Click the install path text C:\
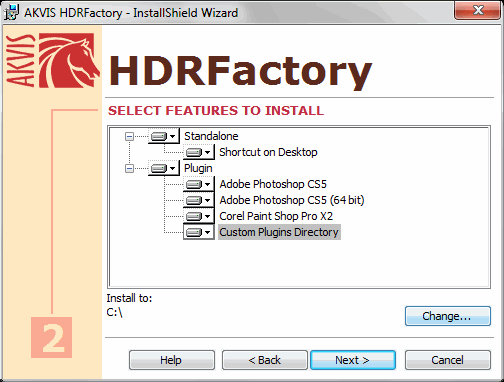 click(115, 313)
